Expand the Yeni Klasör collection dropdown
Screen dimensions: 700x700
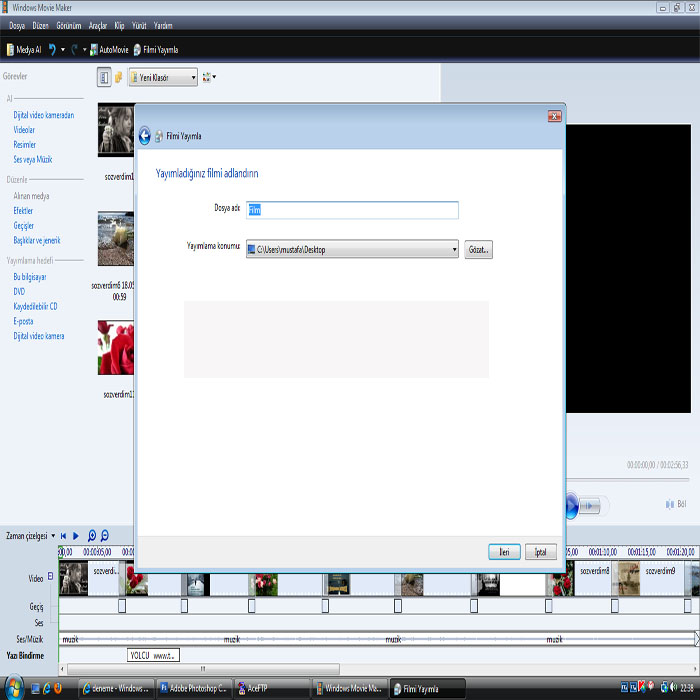194,77
